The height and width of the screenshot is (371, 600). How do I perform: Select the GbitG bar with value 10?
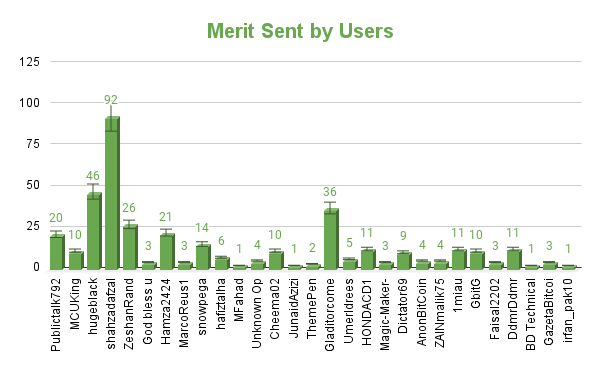pyautogui.click(x=477, y=261)
